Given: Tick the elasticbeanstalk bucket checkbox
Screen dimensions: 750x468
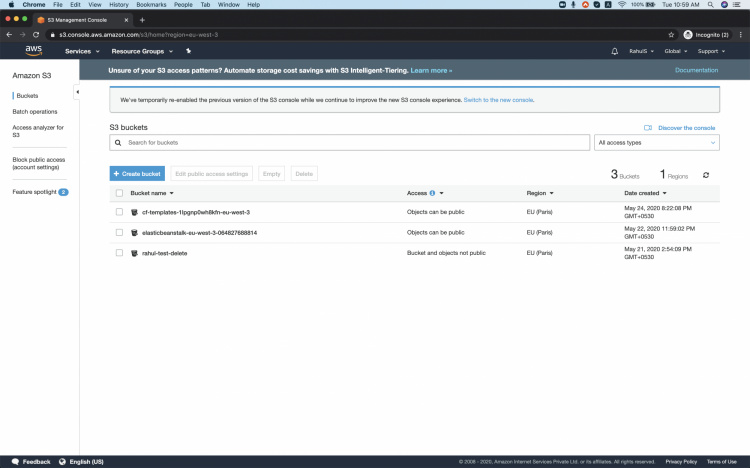Looking at the screenshot, I should click(x=119, y=232).
